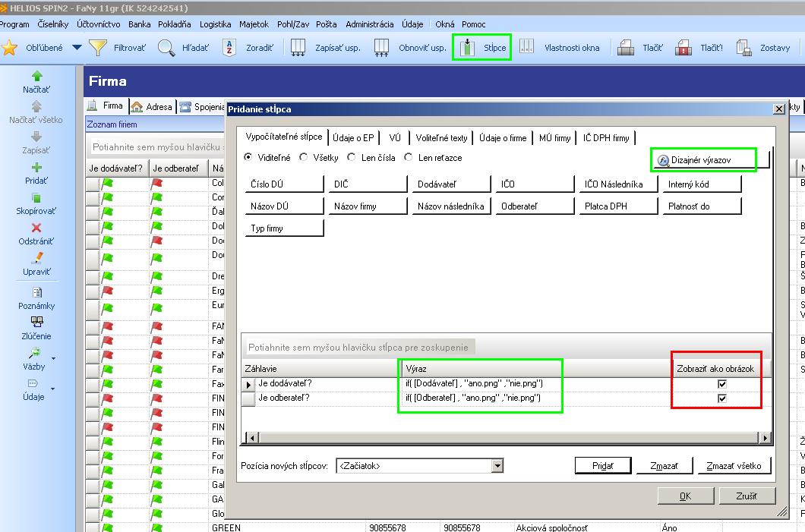Screen dimensions: 805x532
Task: Open Poznámky notes icon in sidebar
Action: pyautogui.click(x=37, y=292)
